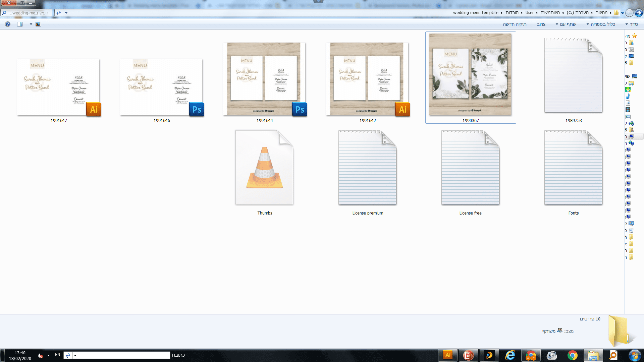This screenshot has height=362, width=644.
Task: Click the change view thumbnails icon
Action: coord(38,24)
